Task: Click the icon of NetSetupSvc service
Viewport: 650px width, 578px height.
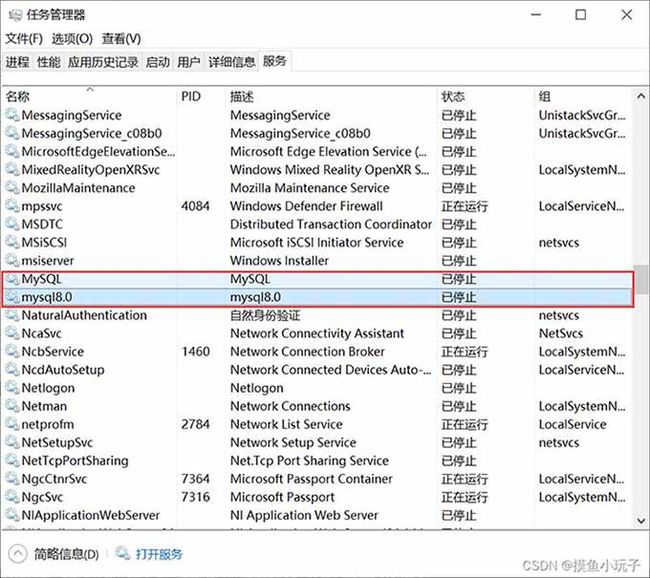Action: click(12, 442)
